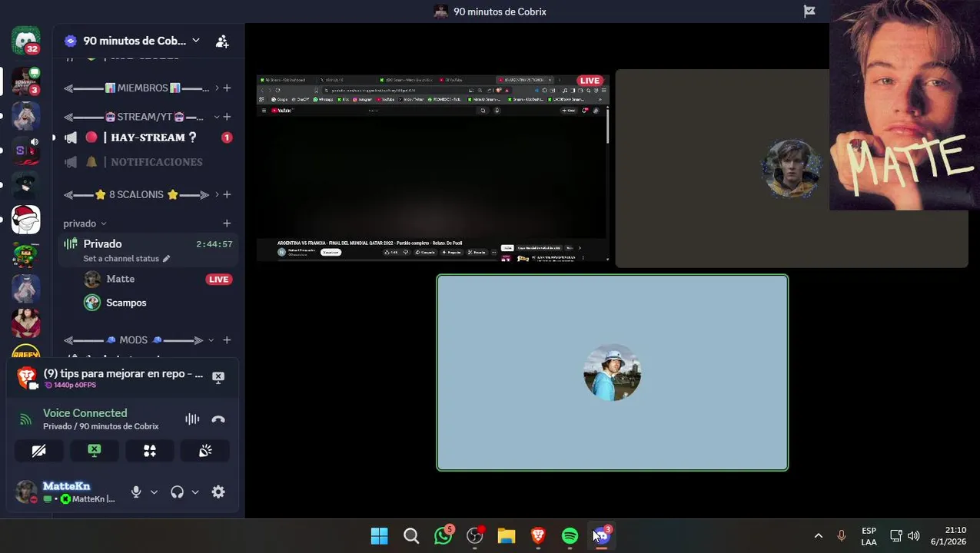Screen dimensions: 980x553
Task: Disconnect from voice with the hang-up icon
Action: (218, 419)
